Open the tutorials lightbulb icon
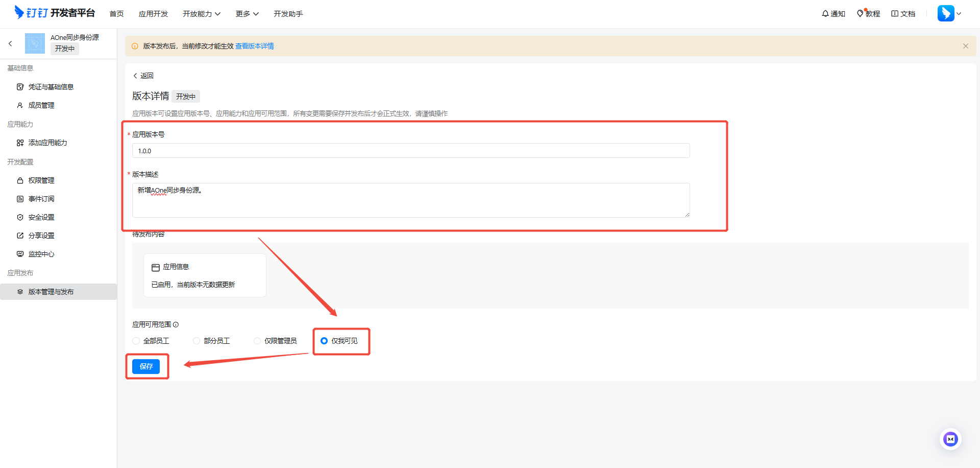The width and height of the screenshot is (980, 468). tap(860, 14)
